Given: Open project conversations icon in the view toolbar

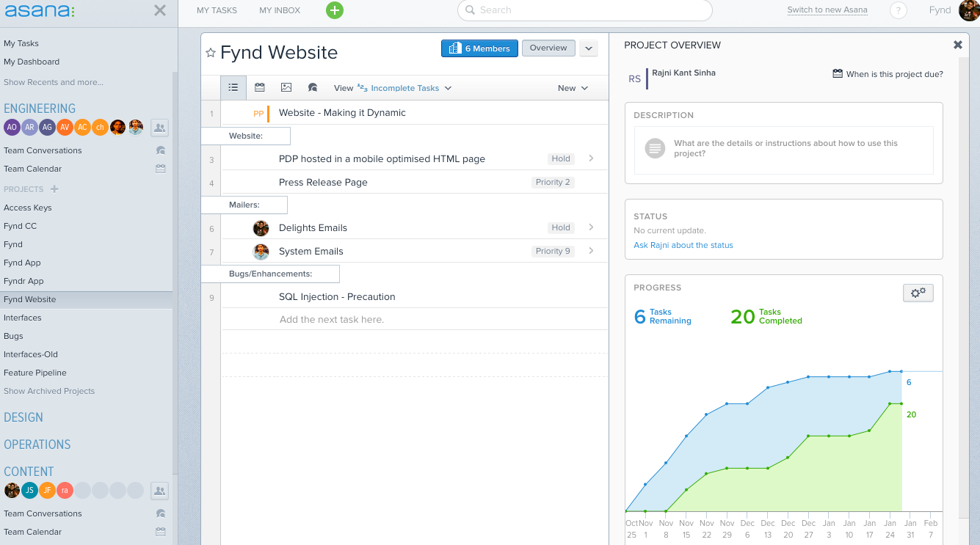Looking at the screenshot, I should (313, 87).
